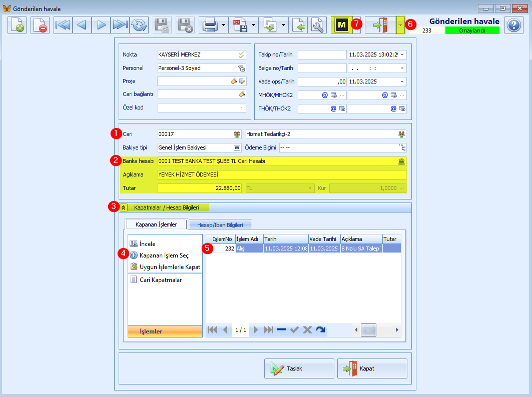Open account lookup icon next to Hizmet Tedarikçi-2
The width and height of the screenshot is (532, 397).
pyautogui.click(x=402, y=134)
